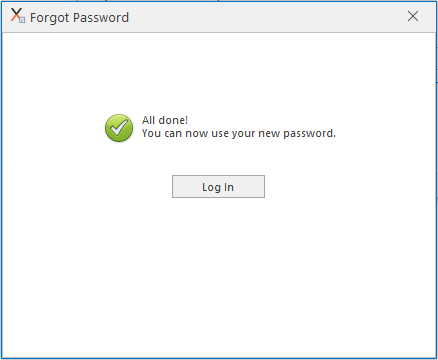Click the app icon in the title bar
Screen dimensions: 438x360
point(18,16)
